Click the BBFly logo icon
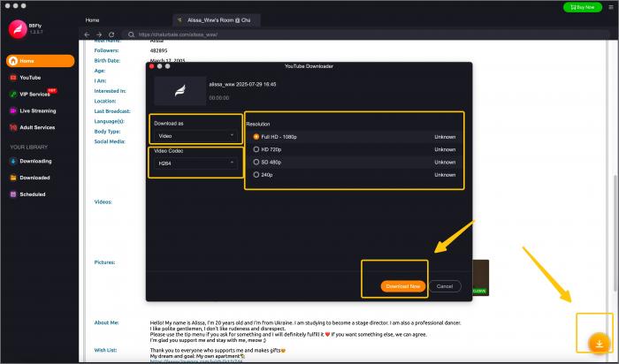Image resolution: width=619 pixels, height=364 pixels. tap(18, 29)
